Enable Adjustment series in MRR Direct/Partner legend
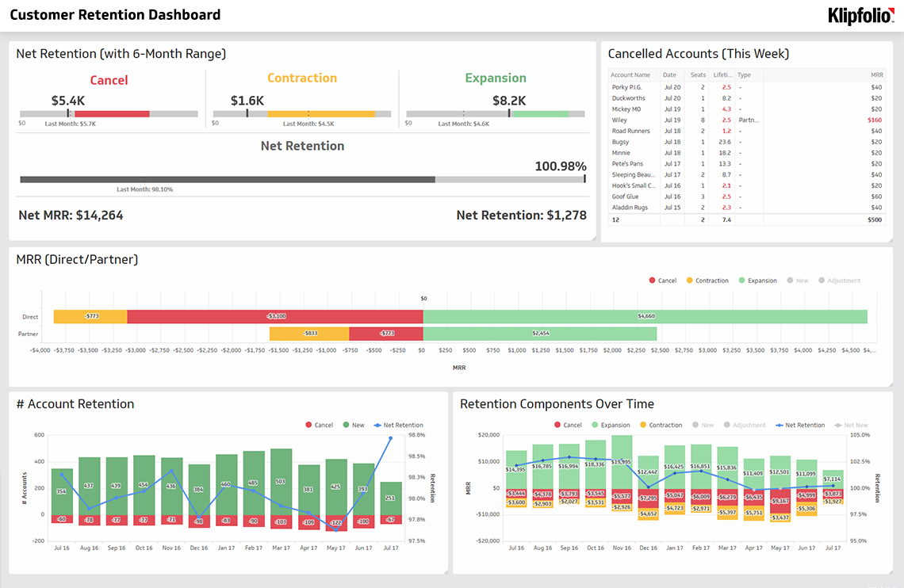 tap(839, 281)
